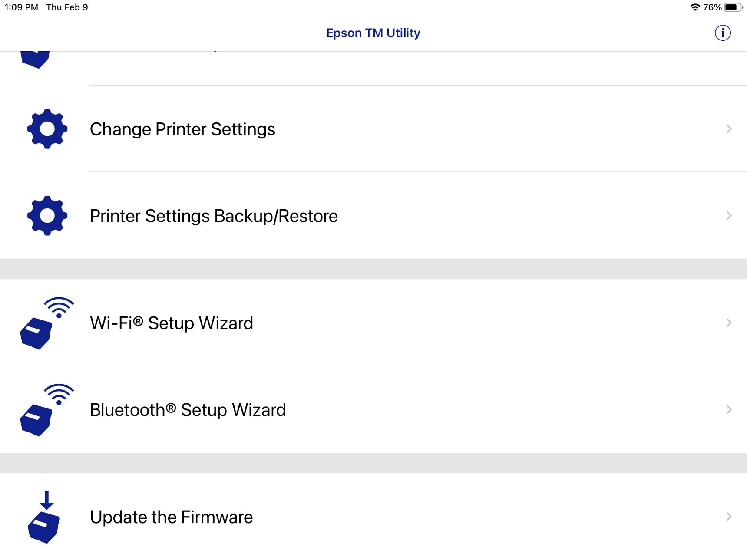Open Update the Firmware

point(171,517)
